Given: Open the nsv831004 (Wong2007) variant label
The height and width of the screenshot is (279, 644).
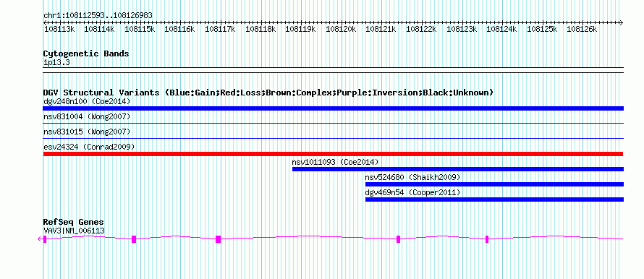Looking at the screenshot, I should pos(87,116).
